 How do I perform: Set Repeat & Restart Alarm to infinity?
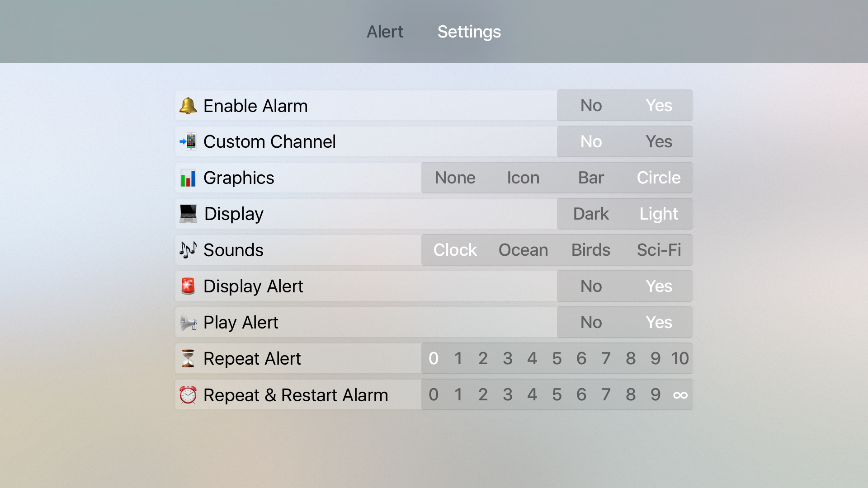pos(680,394)
